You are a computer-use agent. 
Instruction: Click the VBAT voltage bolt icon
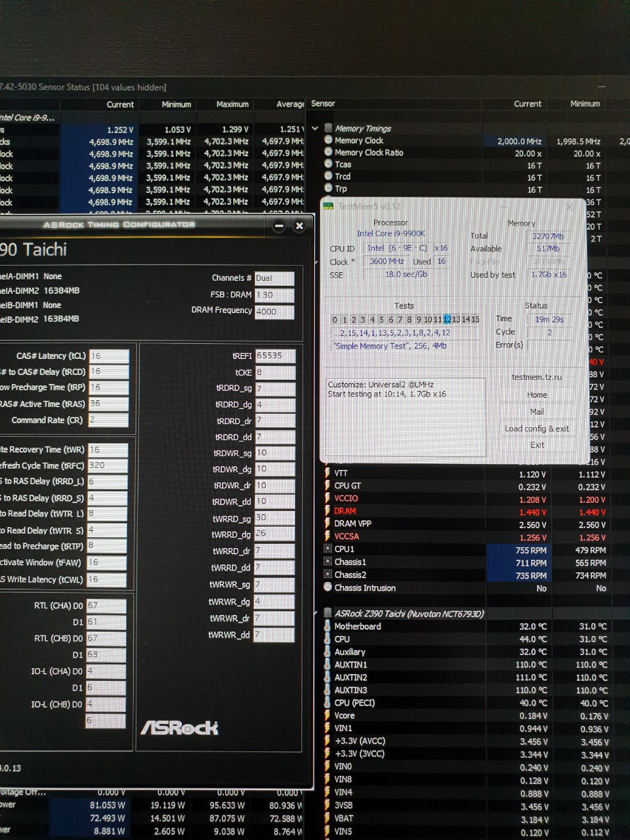[x=327, y=818]
